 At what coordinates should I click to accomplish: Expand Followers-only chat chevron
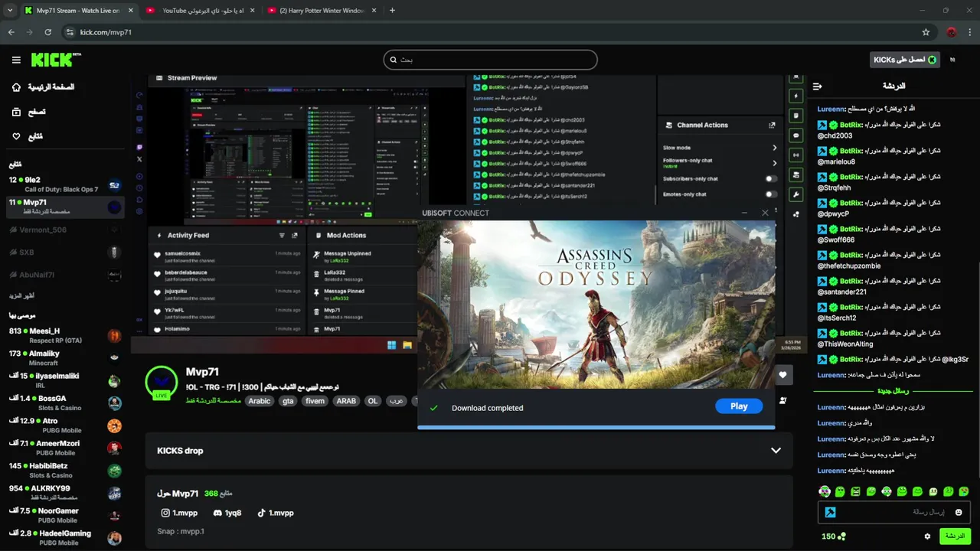coord(774,163)
